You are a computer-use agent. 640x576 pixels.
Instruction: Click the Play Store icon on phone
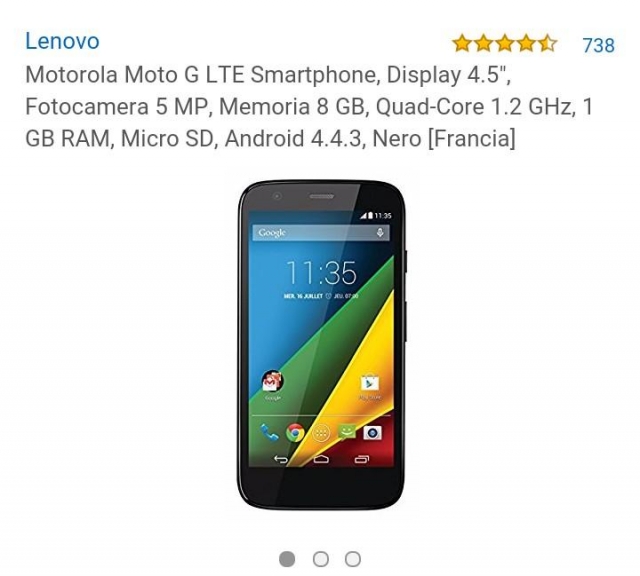[x=370, y=383]
